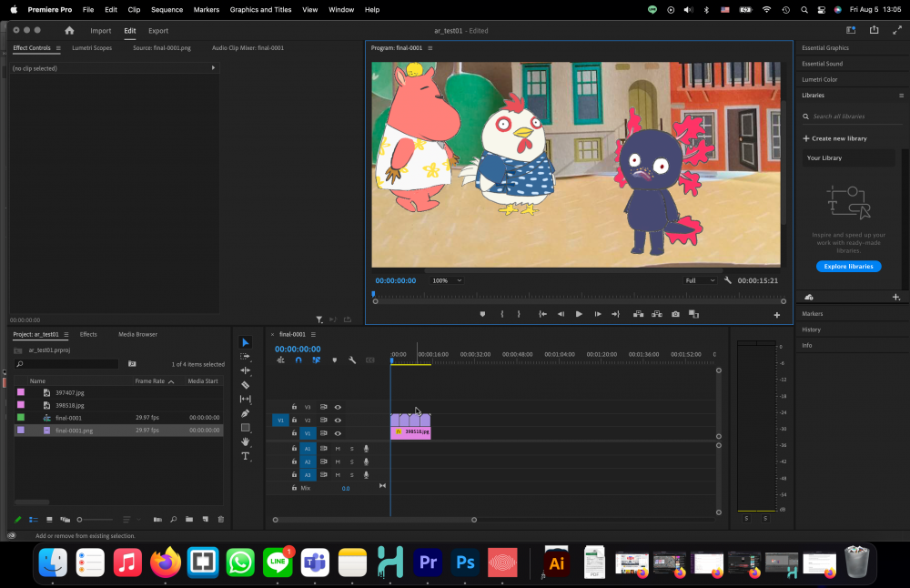
Task: Solo audio track A2
Action: click(351, 462)
